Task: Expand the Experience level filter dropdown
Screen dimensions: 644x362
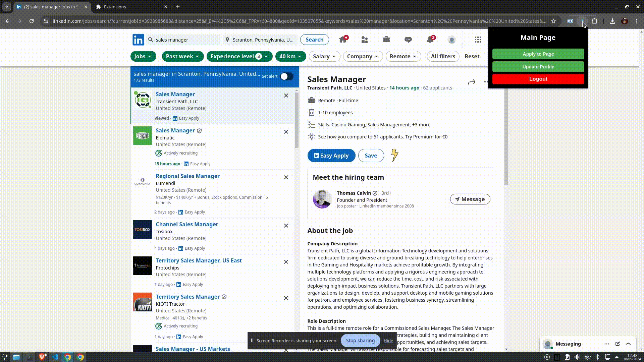Action: click(x=239, y=56)
